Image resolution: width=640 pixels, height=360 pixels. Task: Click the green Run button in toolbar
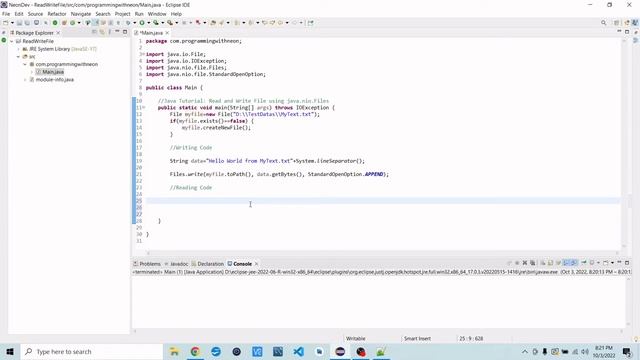click(x=142, y=23)
